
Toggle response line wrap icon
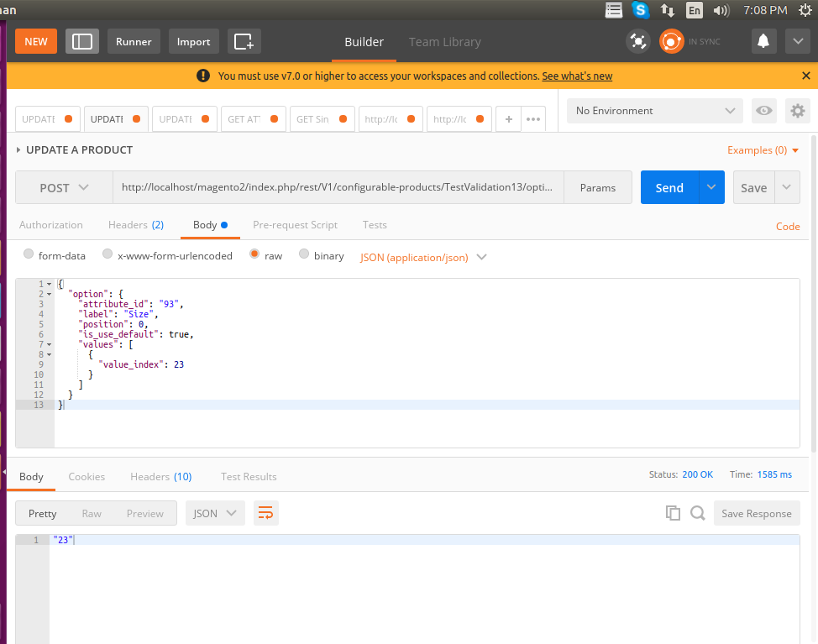pos(265,513)
